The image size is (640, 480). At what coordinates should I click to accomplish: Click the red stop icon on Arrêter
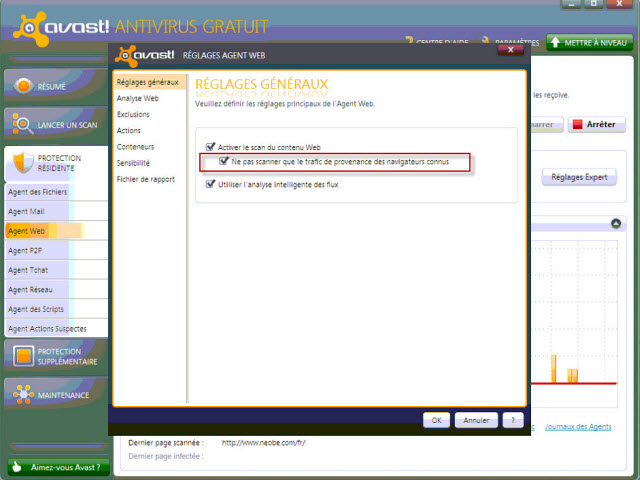tap(577, 124)
